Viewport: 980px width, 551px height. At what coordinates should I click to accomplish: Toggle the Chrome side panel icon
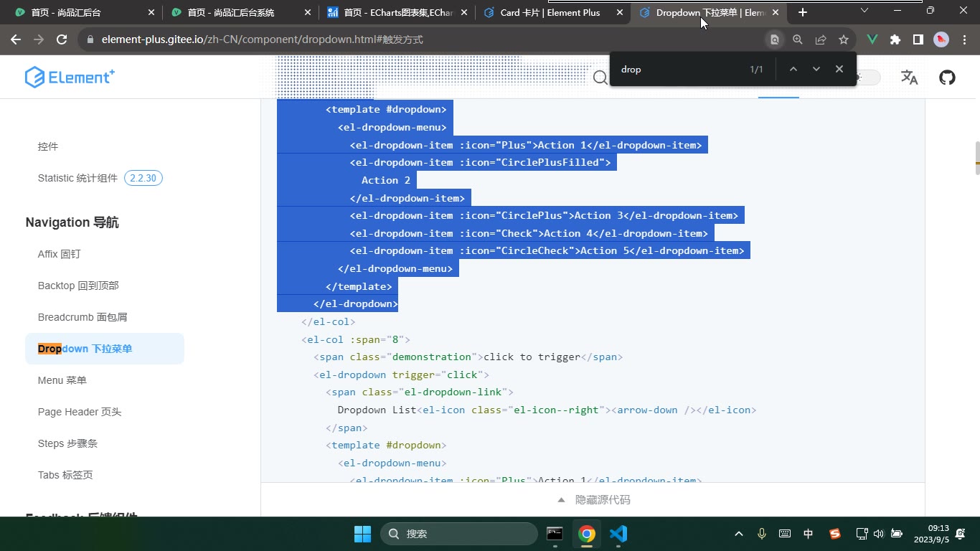pos(918,39)
